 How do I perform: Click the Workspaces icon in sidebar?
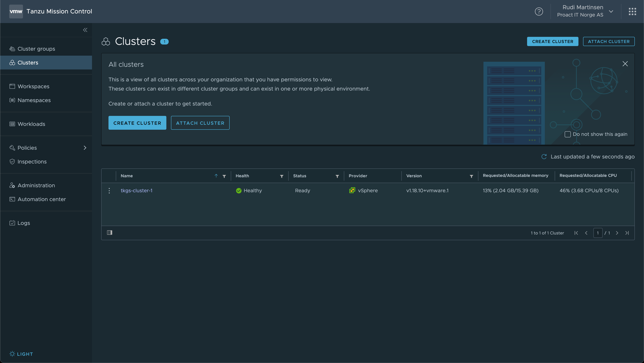(x=12, y=86)
